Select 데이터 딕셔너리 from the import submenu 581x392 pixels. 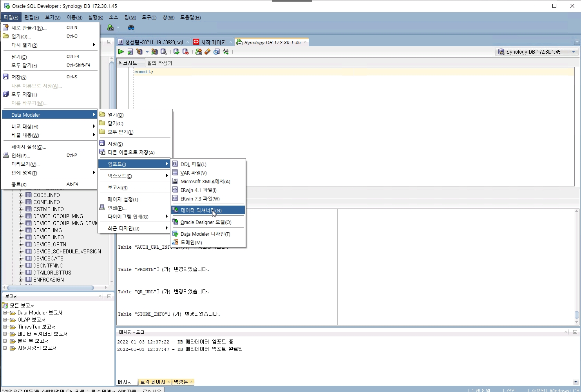click(200, 210)
